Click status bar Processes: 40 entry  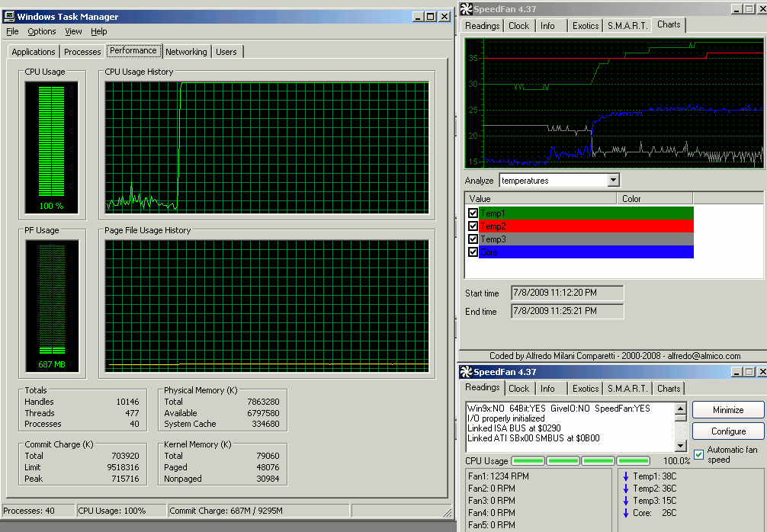[39, 511]
